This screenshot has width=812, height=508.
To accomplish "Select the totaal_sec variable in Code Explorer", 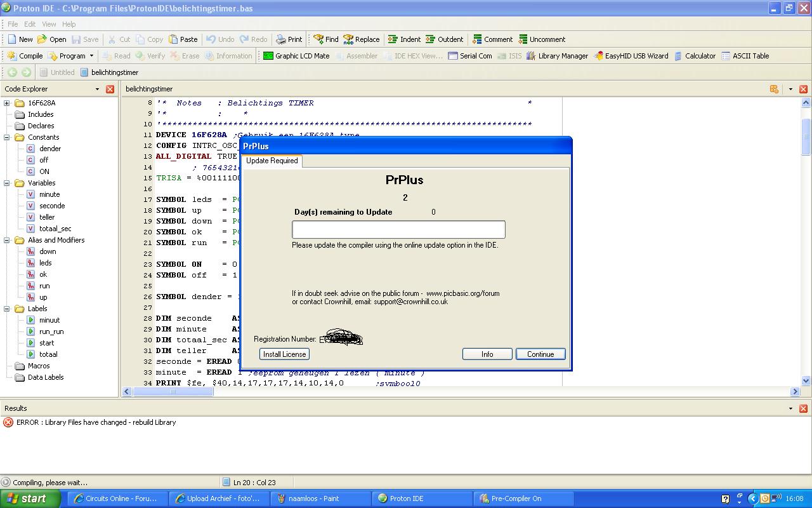I will 55,229.
